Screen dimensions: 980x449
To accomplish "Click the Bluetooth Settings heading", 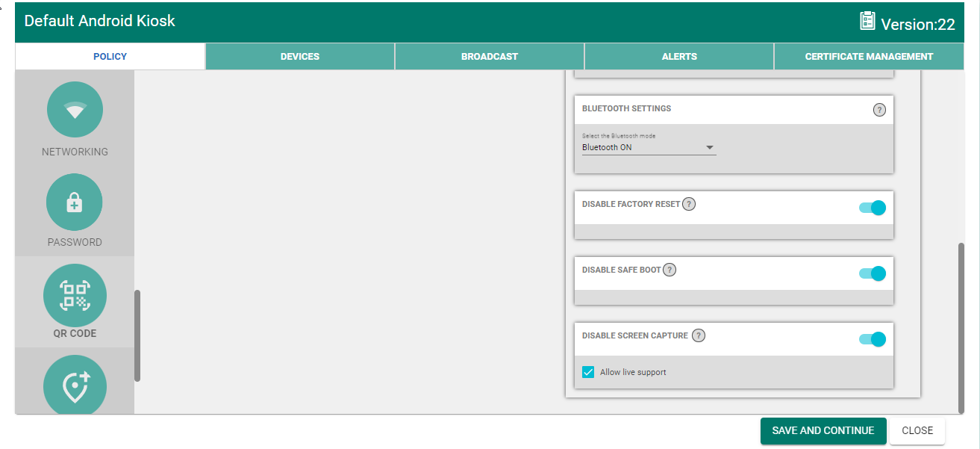I will (626, 108).
